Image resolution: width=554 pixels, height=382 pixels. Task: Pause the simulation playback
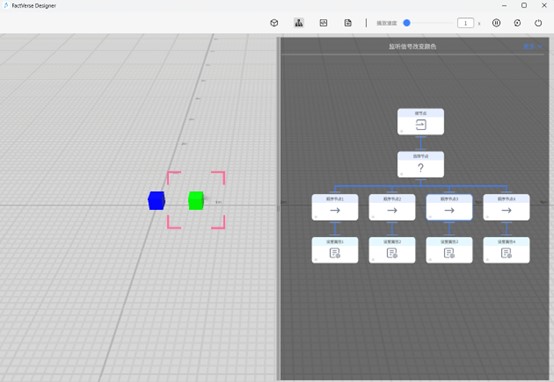coord(496,23)
